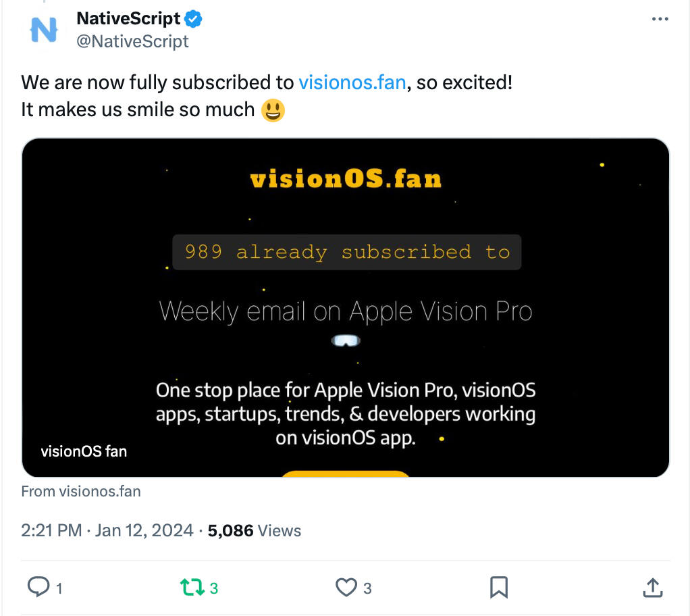Screen dimensions: 690x616
Task: Bookmark this tweet
Action: point(499,587)
